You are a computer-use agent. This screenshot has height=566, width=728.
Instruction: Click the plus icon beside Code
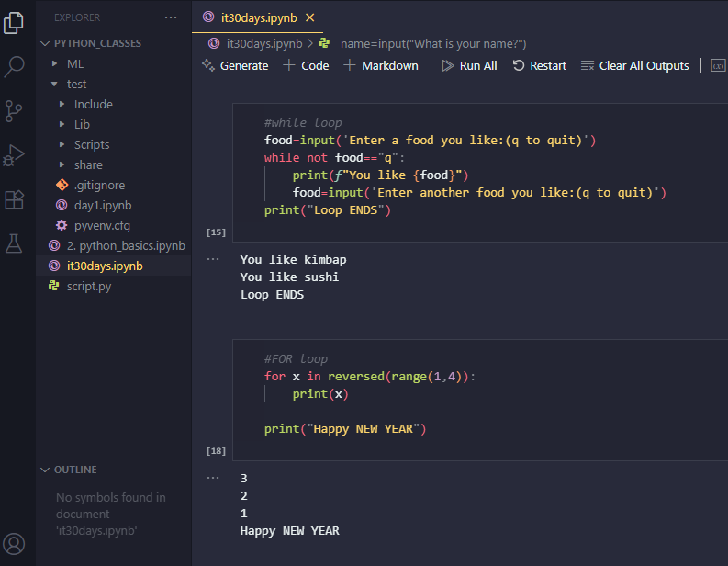(x=289, y=65)
